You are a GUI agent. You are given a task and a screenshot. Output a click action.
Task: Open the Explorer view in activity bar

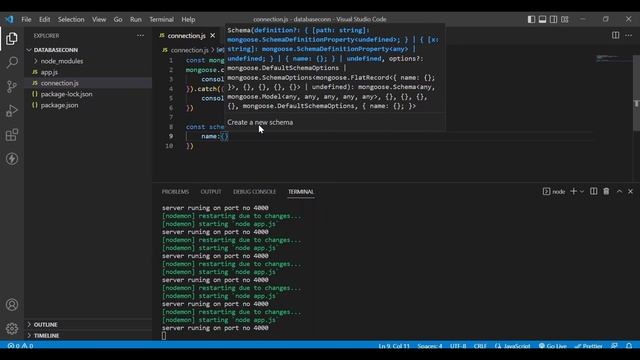pyautogui.click(x=12, y=39)
